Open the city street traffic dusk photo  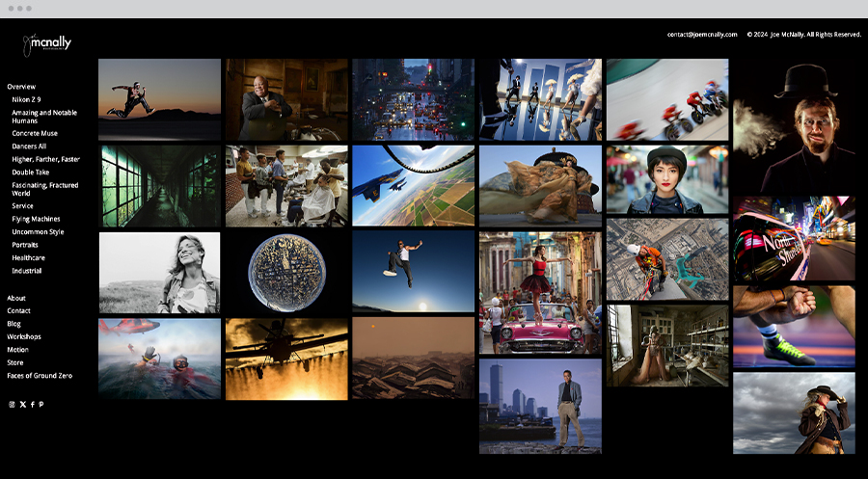(414, 99)
